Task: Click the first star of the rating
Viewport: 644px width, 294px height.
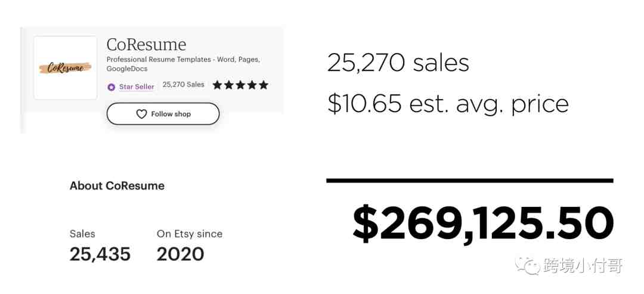Action: click(x=217, y=85)
